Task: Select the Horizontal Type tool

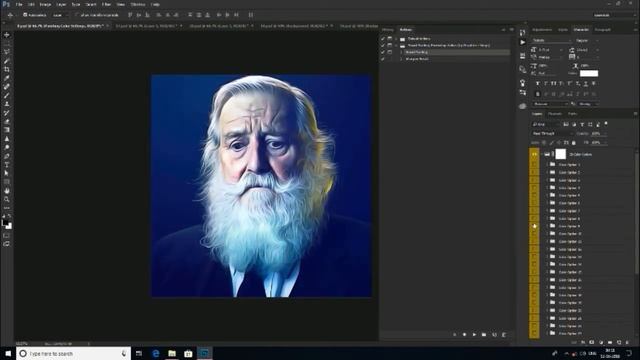Action: pos(7,164)
